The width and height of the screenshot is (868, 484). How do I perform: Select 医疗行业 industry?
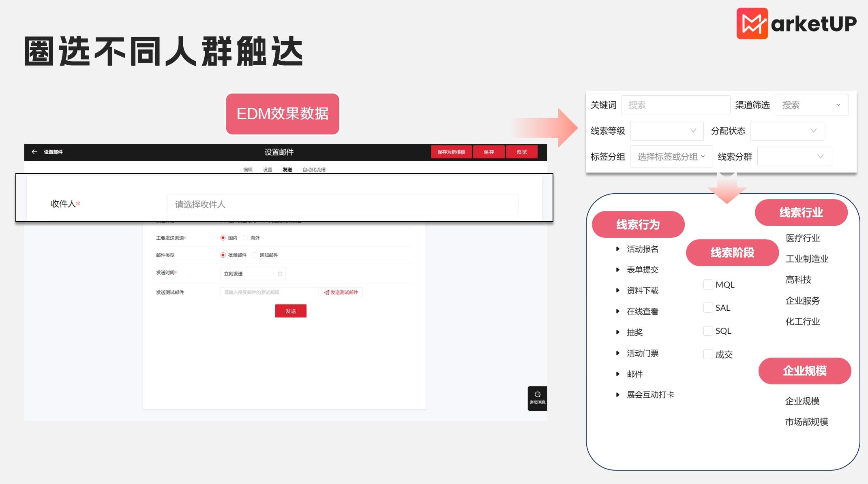pyautogui.click(x=803, y=238)
